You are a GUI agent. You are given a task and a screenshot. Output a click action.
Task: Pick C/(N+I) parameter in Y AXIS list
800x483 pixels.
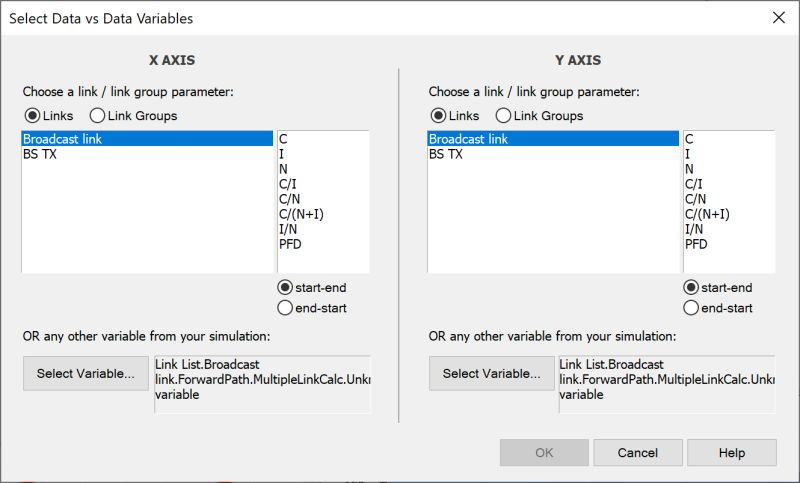[x=707, y=214]
